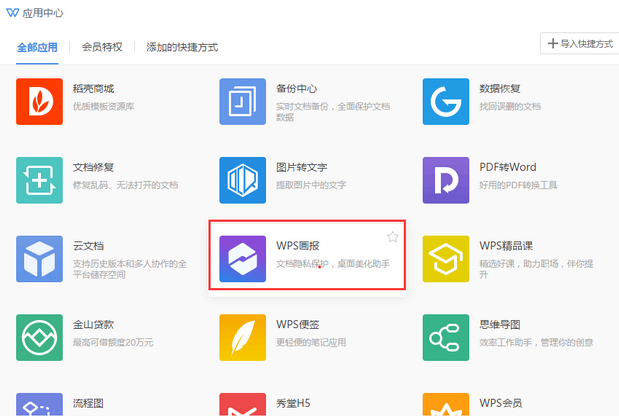Click the 优质模板资源库 description

coord(103,106)
